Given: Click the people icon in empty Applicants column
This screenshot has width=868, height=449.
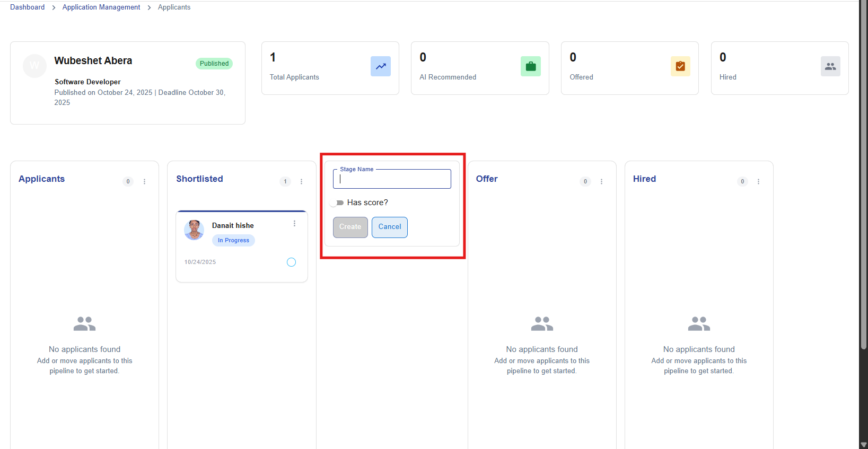Looking at the screenshot, I should point(84,323).
